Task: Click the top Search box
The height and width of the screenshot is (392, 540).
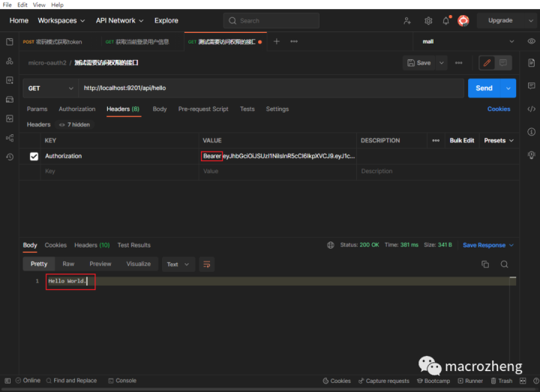Action: [x=271, y=21]
